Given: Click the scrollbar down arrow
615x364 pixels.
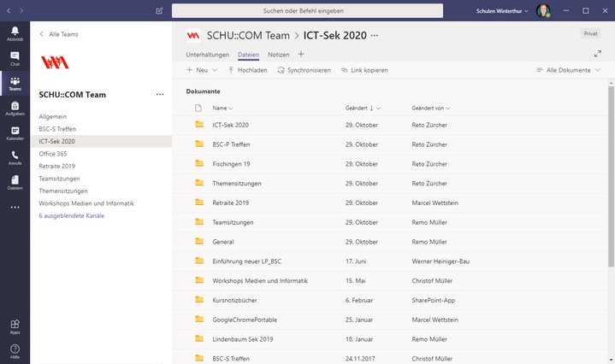Looking at the screenshot, I should click(611, 360).
